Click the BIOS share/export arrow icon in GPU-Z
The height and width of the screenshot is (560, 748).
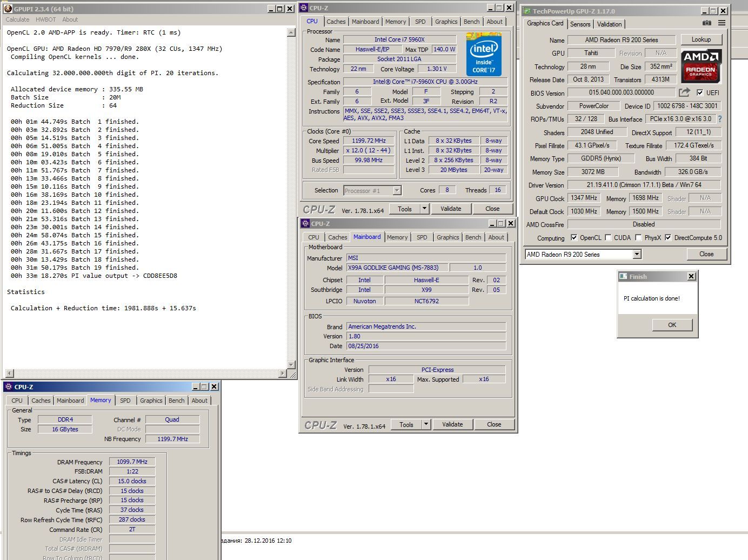tap(685, 92)
